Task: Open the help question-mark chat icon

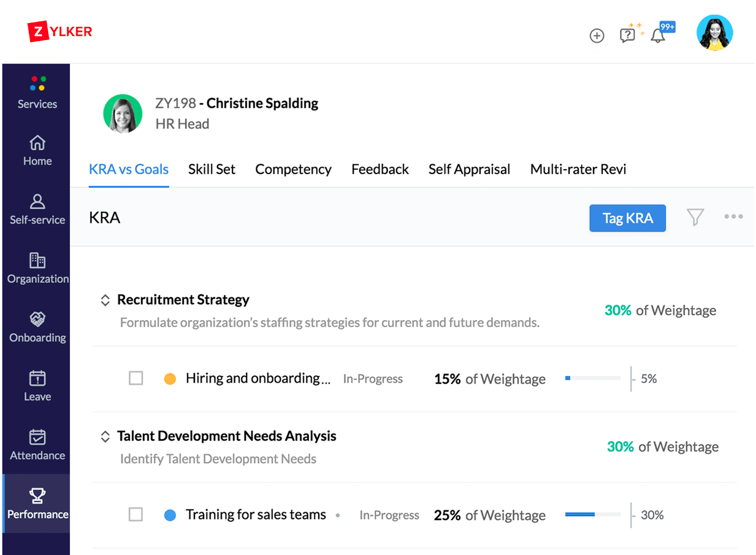Action: (628, 35)
